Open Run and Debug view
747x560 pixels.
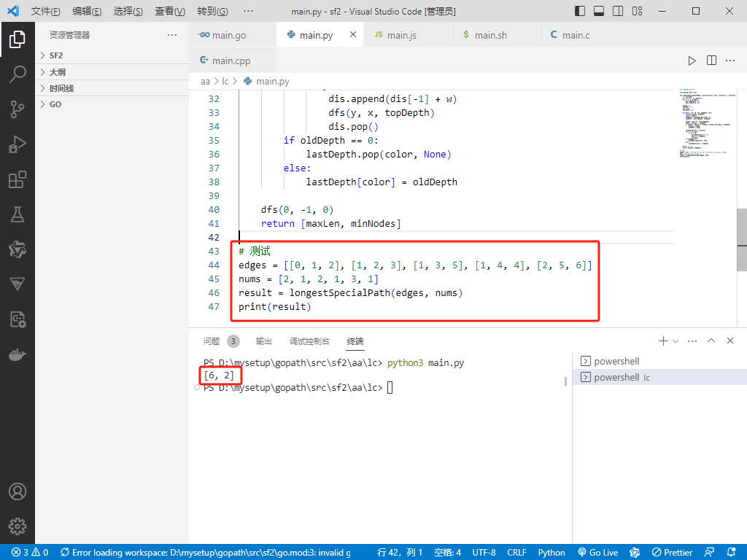pyautogui.click(x=18, y=144)
